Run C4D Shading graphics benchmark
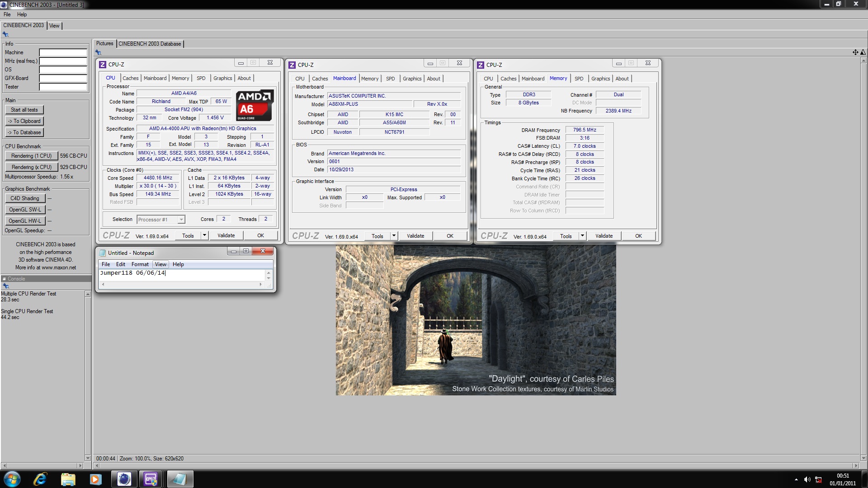The height and width of the screenshot is (488, 868). (25, 198)
